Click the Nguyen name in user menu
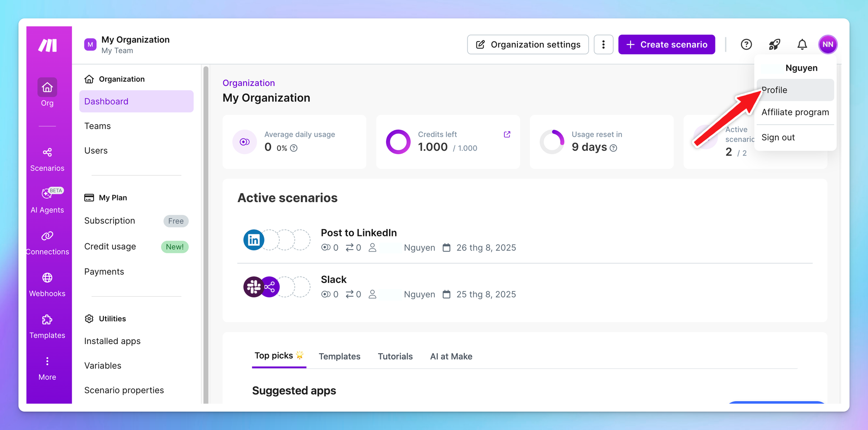The height and width of the screenshot is (430, 868). (x=801, y=68)
